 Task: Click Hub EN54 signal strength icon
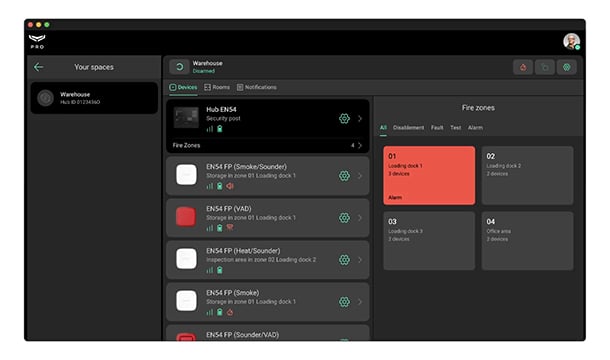click(x=210, y=129)
